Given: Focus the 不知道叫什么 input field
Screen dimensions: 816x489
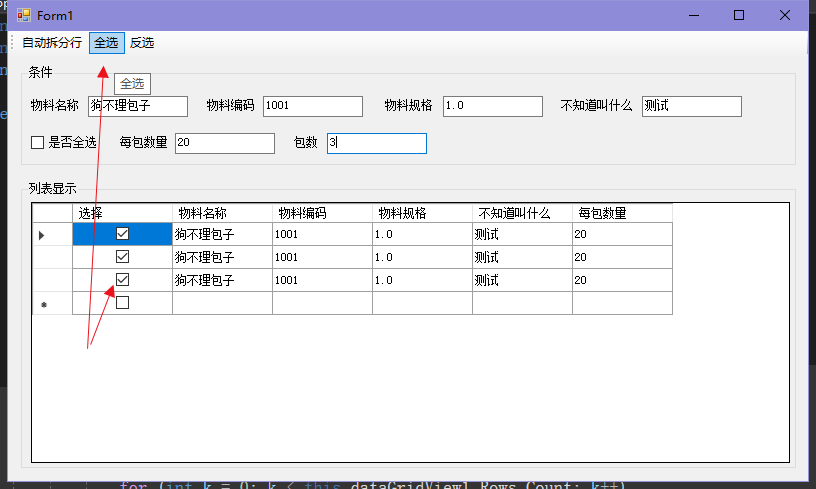Looking at the screenshot, I should (692, 106).
